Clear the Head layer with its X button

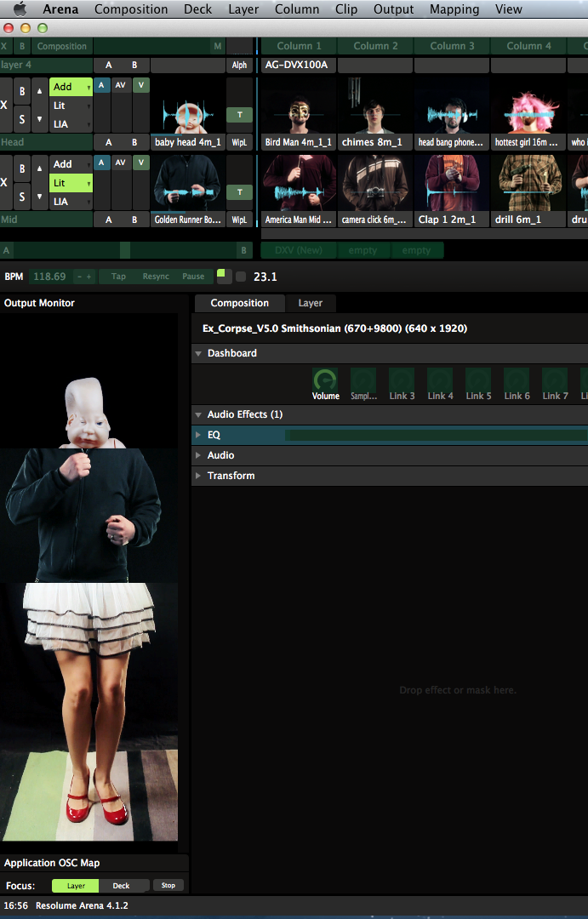pos(4,105)
